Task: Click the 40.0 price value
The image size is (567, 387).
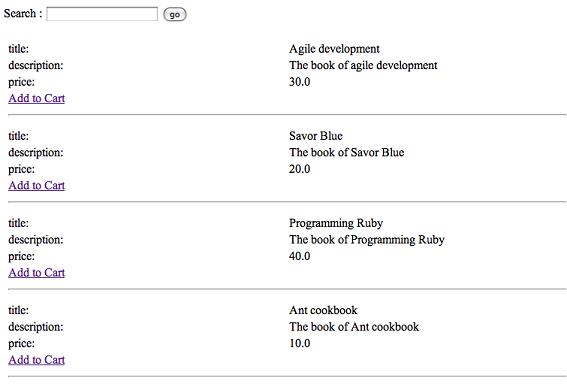Action: (x=299, y=256)
